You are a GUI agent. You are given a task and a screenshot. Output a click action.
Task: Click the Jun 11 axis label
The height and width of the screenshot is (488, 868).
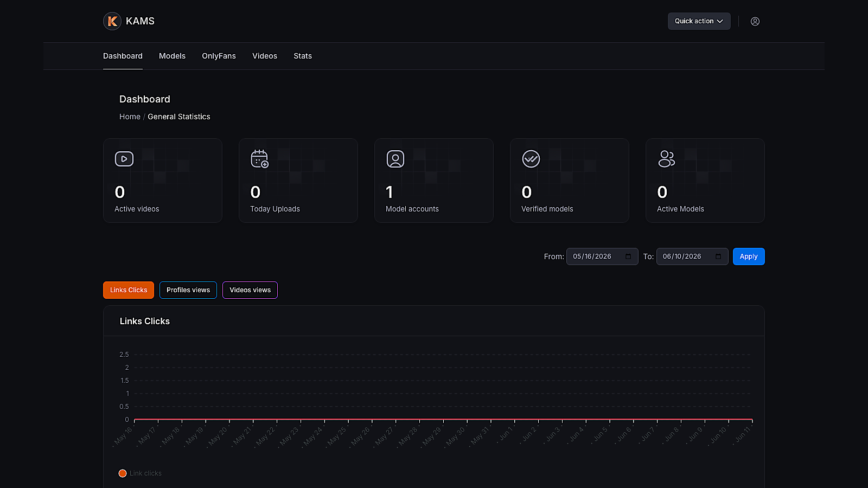pos(743,435)
